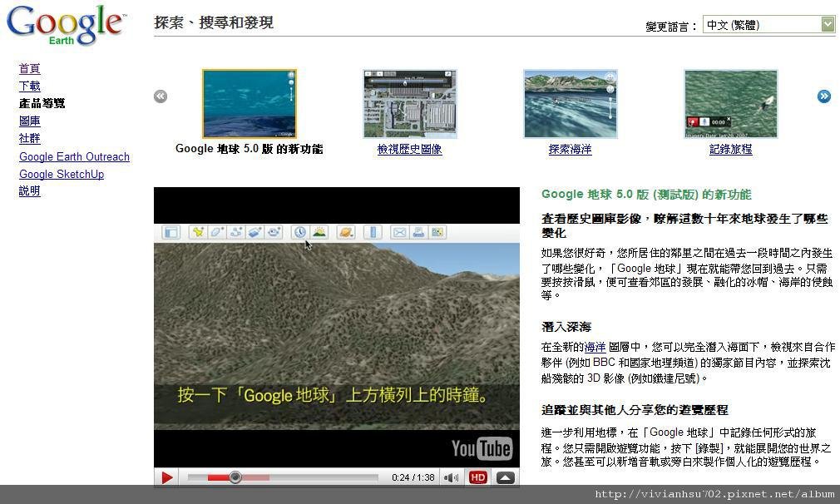Viewport: 840px width, 504px height.
Task: Mute the video using the speaker icon
Action: (451, 477)
